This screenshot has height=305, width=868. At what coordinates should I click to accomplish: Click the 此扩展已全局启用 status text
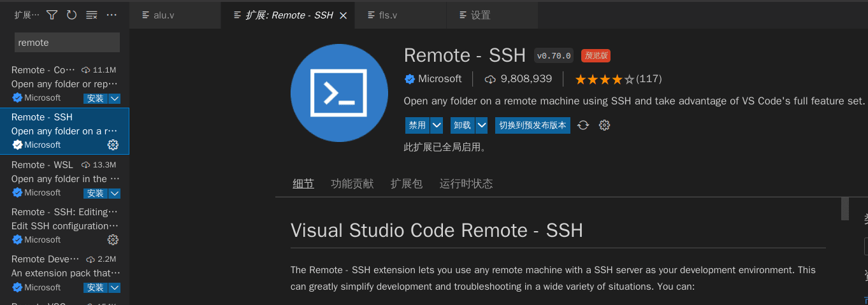click(445, 148)
